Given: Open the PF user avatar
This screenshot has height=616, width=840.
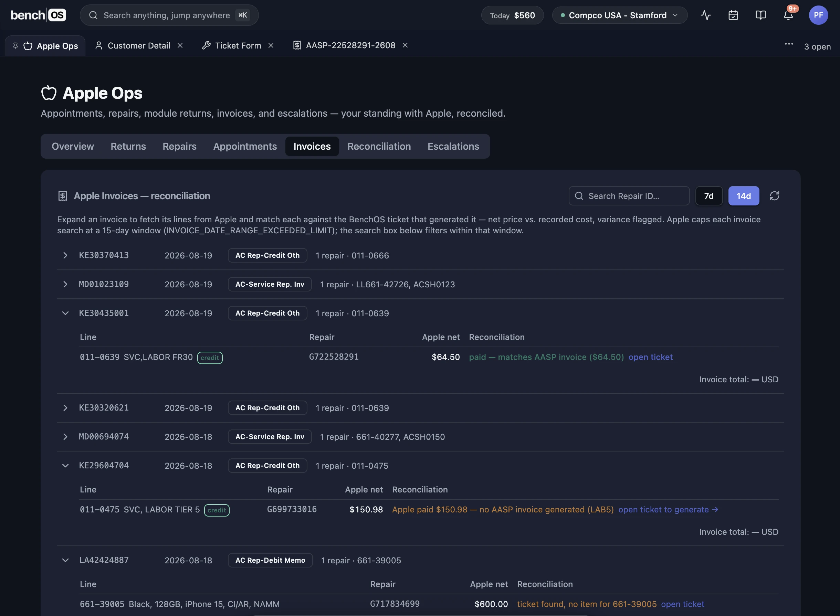Looking at the screenshot, I should tap(818, 15).
